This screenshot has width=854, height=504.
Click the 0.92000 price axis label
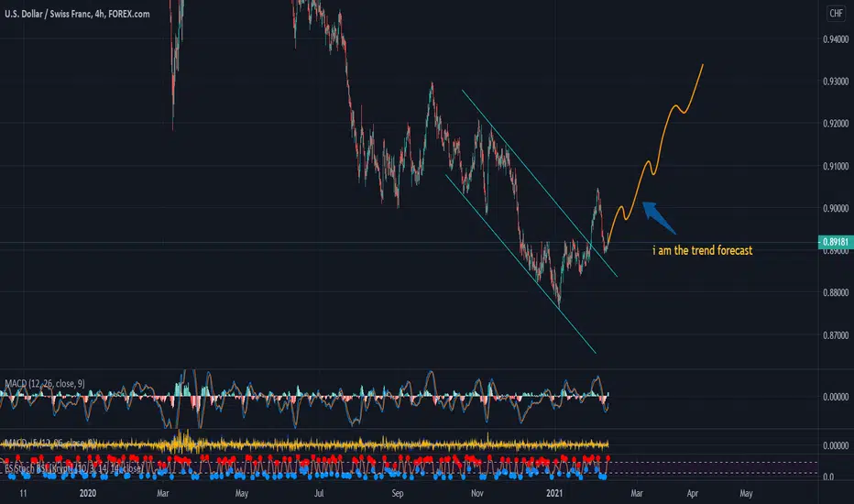[836, 124]
